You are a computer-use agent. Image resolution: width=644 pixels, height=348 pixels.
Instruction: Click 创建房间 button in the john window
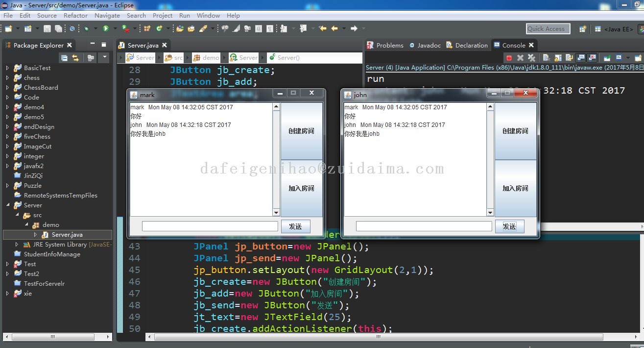tap(516, 131)
